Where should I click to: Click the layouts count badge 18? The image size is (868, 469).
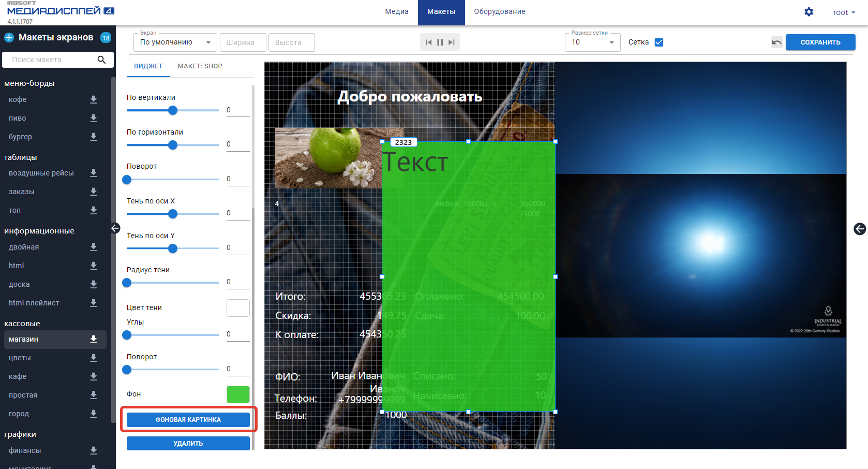[x=106, y=38]
